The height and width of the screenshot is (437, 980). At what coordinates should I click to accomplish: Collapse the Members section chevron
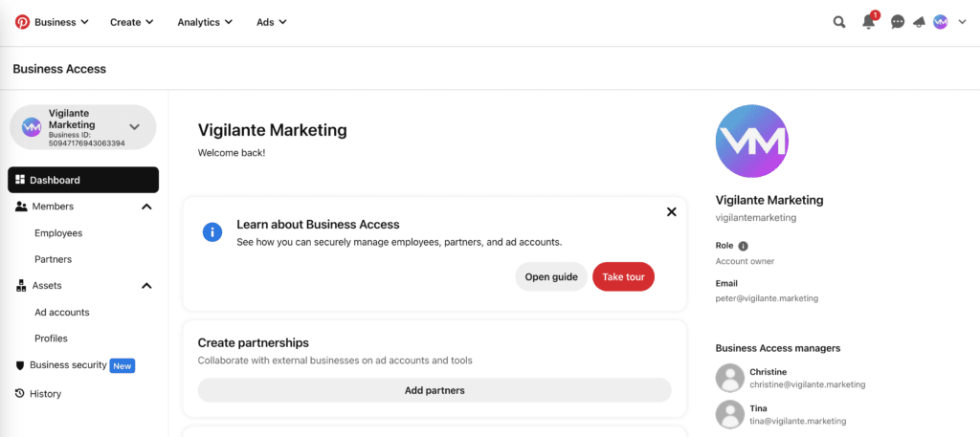[x=146, y=207]
